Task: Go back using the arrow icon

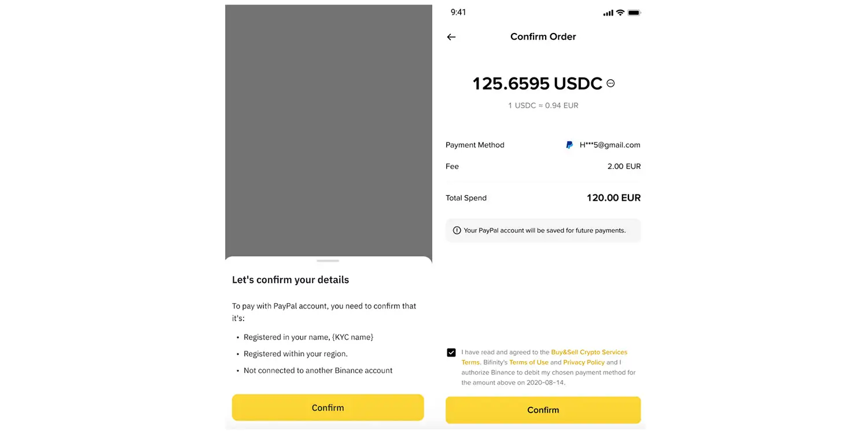Action: pyautogui.click(x=451, y=37)
